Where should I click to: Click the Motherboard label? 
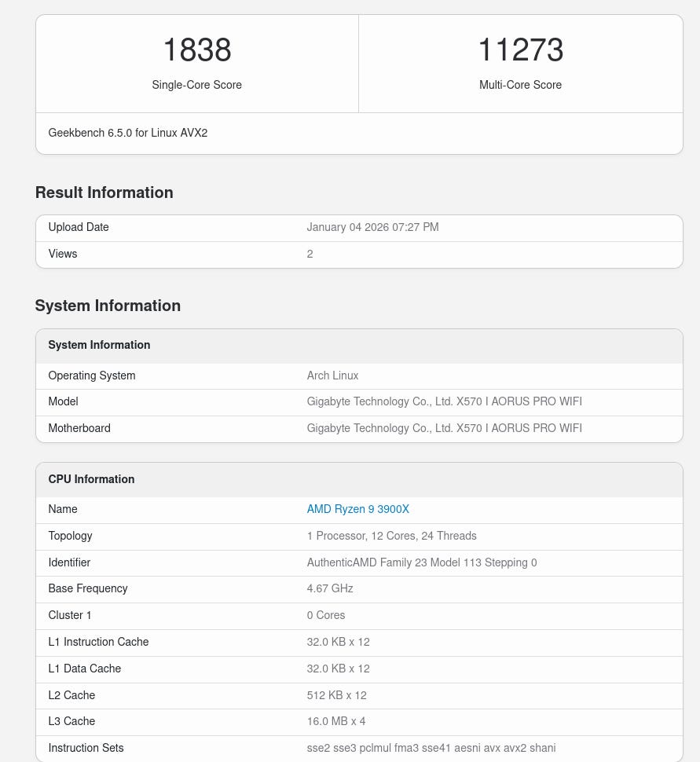point(79,428)
